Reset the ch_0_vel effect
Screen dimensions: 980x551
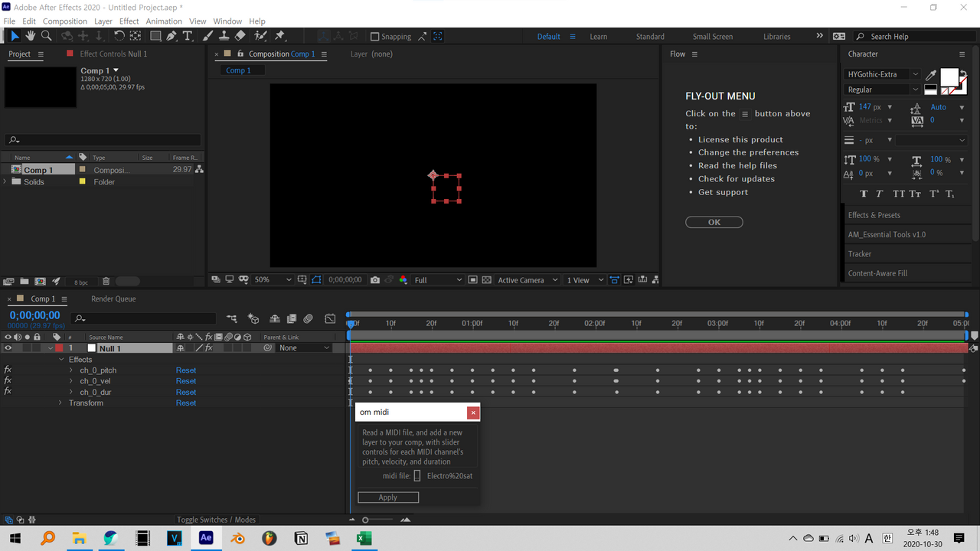click(186, 381)
